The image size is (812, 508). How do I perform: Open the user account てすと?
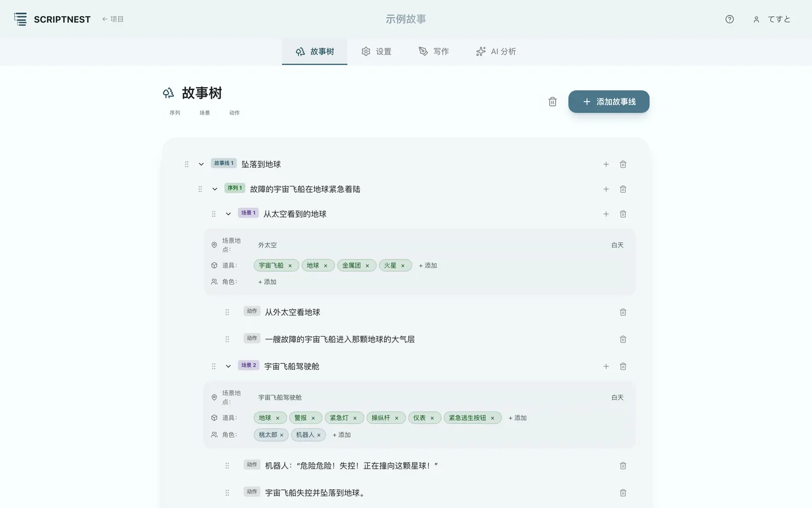772,19
